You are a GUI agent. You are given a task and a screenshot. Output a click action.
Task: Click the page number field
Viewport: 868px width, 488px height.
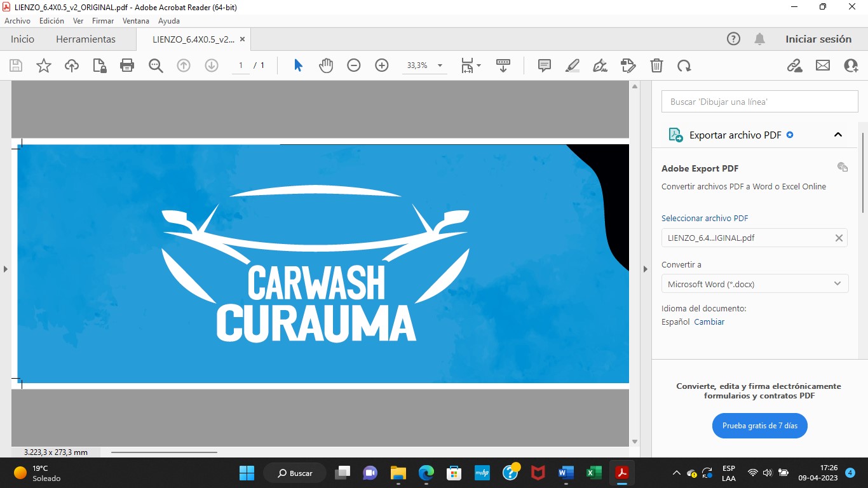coord(241,65)
